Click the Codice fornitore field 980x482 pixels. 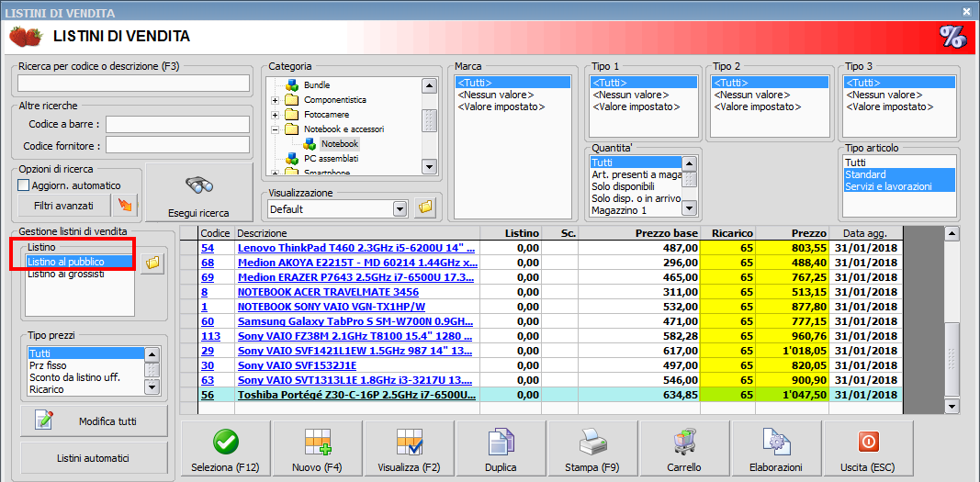[x=177, y=146]
